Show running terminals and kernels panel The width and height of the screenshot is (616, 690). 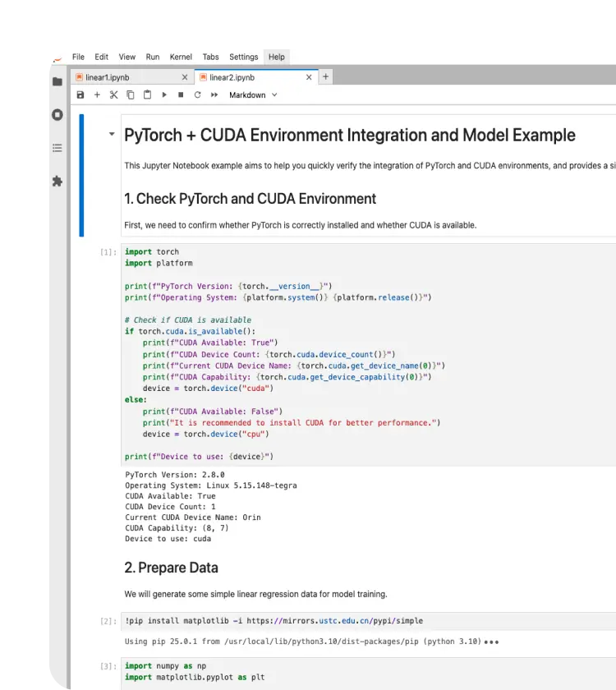pos(57,115)
